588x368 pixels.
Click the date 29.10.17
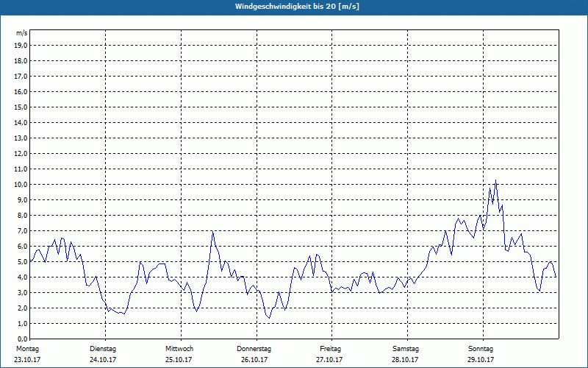pos(481,360)
